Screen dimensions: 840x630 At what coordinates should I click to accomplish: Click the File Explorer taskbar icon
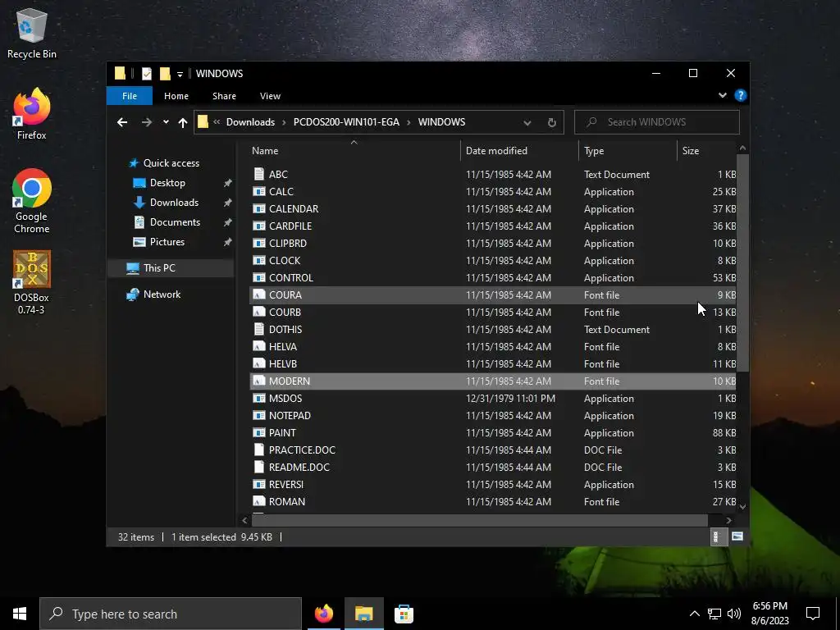[x=363, y=614]
